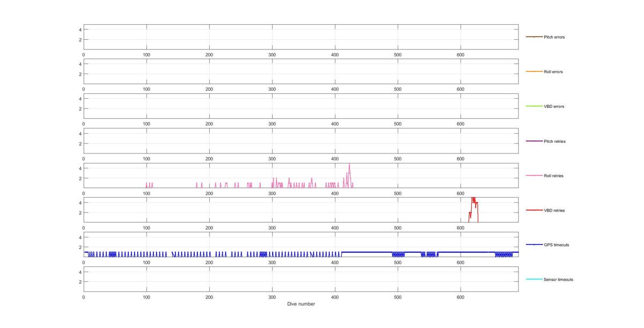644x328 pixels.
Task: Click the 600 tick under the Pitch errors plot
Action: [x=460, y=54]
